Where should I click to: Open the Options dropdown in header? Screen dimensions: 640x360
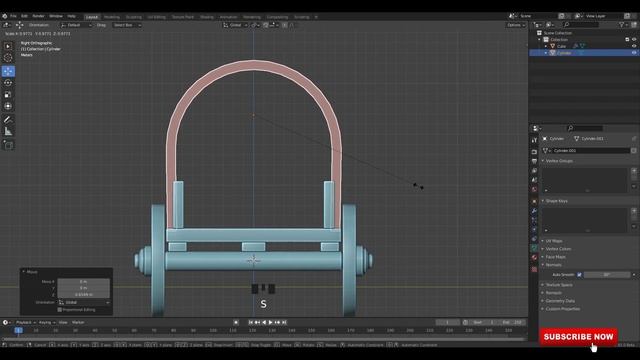point(516,25)
